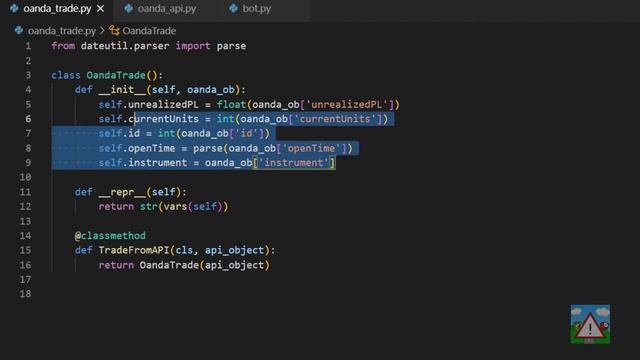Click 'vars' in the return statement
This screenshot has width=640, height=360.
[175, 207]
